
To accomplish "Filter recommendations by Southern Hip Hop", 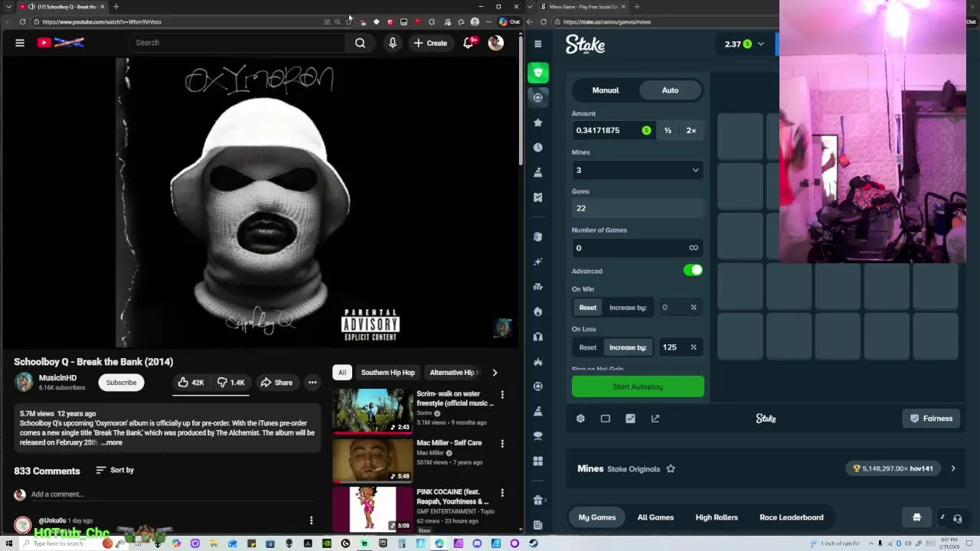I will click(x=387, y=373).
